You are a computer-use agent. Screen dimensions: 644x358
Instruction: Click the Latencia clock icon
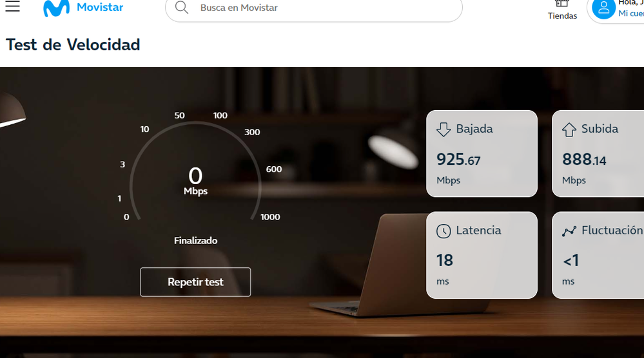pyautogui.click(x=444, y=231)
